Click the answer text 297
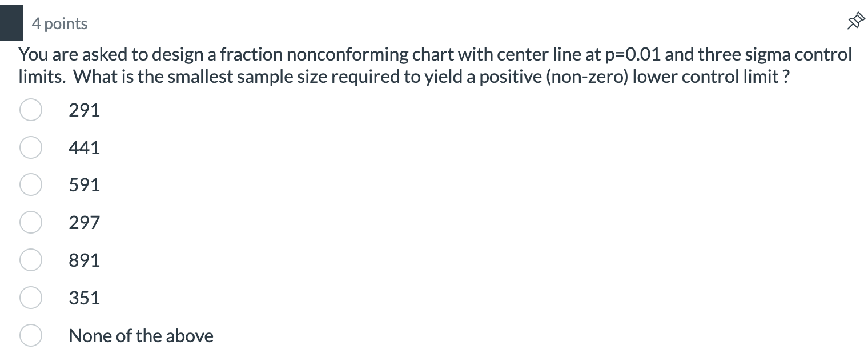This screenshot has width=868, height=361. click(84, 222)
